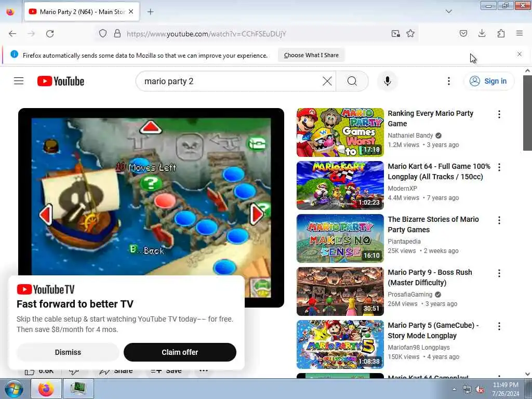The image size is (532, 399).
Task: Open Mario Party 9 Boss Rush thumbnail
Action: click(x=340, y=291)
